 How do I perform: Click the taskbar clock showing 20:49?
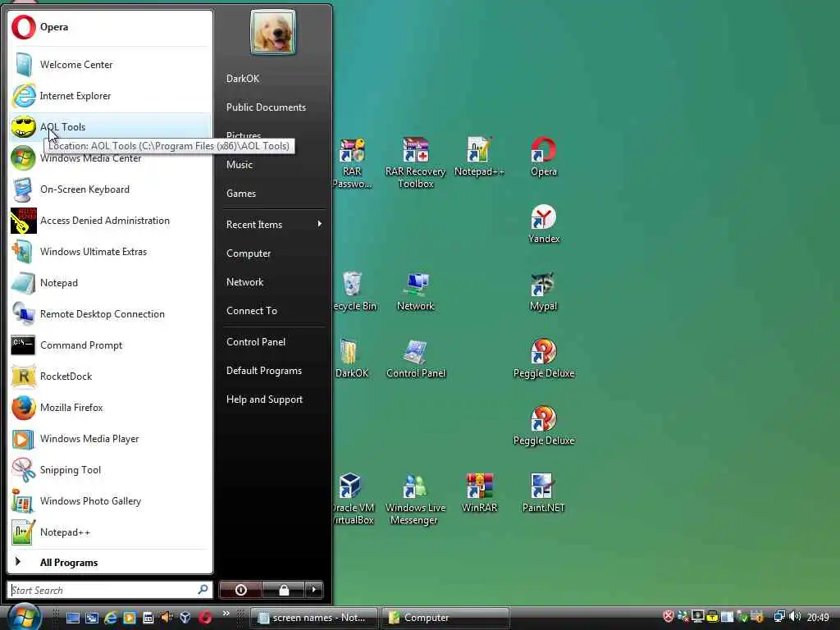pyautogui.click(x=818, y=617)
